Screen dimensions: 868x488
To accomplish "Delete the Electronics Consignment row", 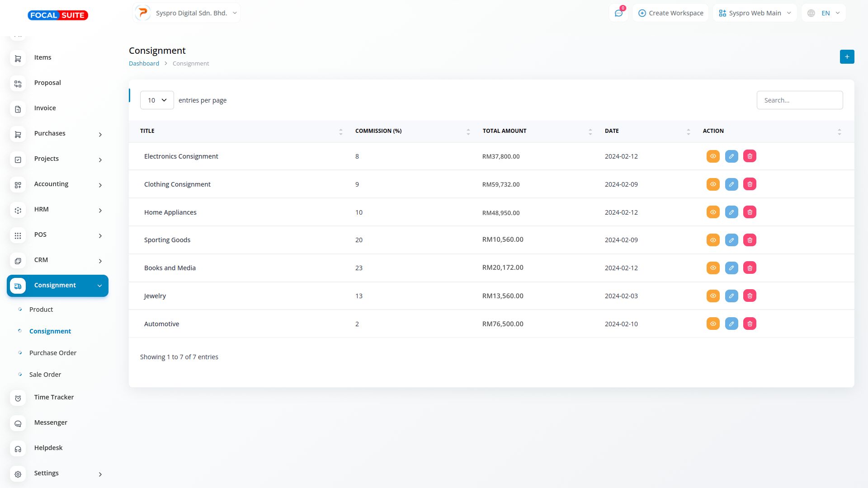I will 750,156.
